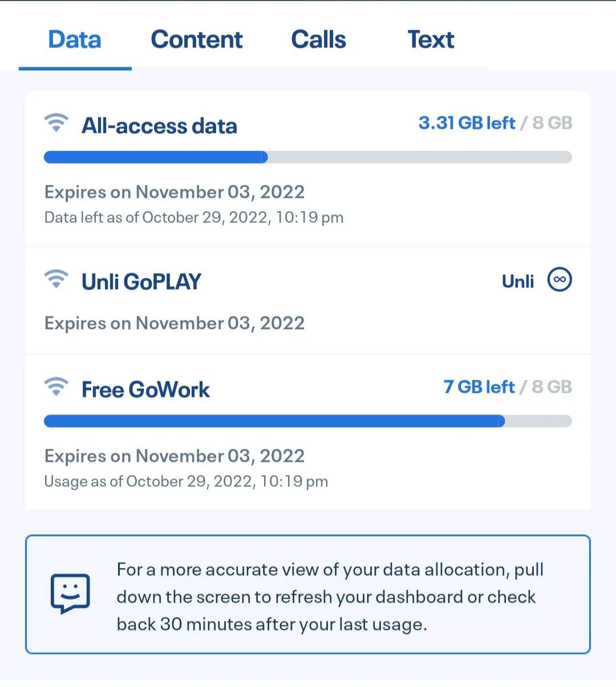Tap All-access data expiry date text
The image size is (616, 687).
pyautogui.click(x=175, y=192)
